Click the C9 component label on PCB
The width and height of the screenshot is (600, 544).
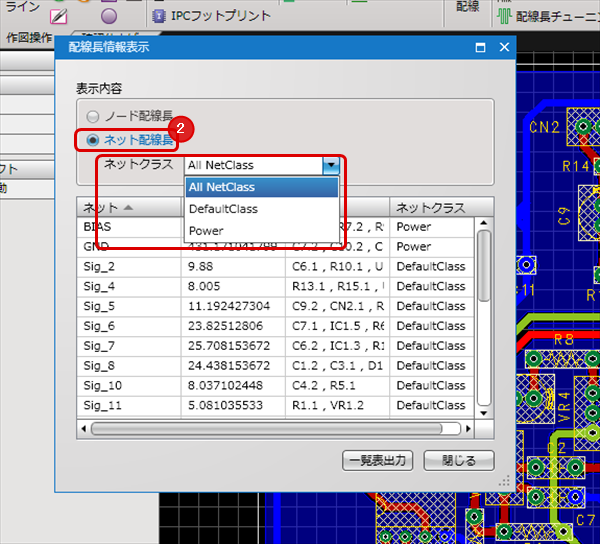(x=564, y=216)
